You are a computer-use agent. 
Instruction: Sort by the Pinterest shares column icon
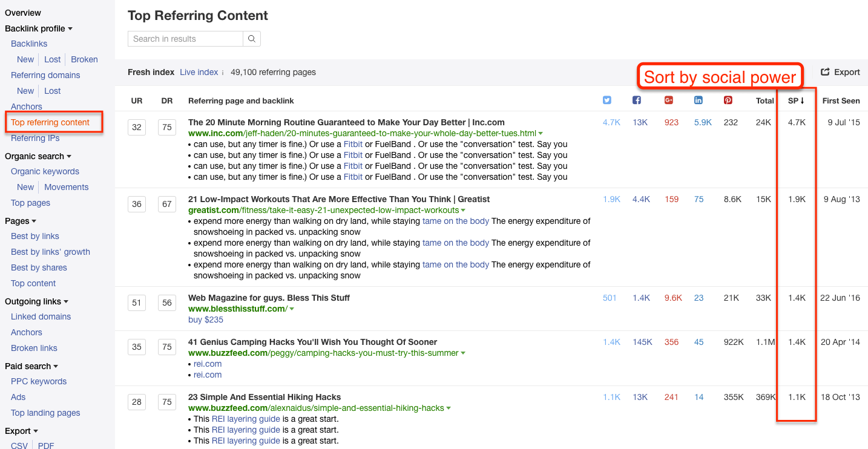coord(728,100)
